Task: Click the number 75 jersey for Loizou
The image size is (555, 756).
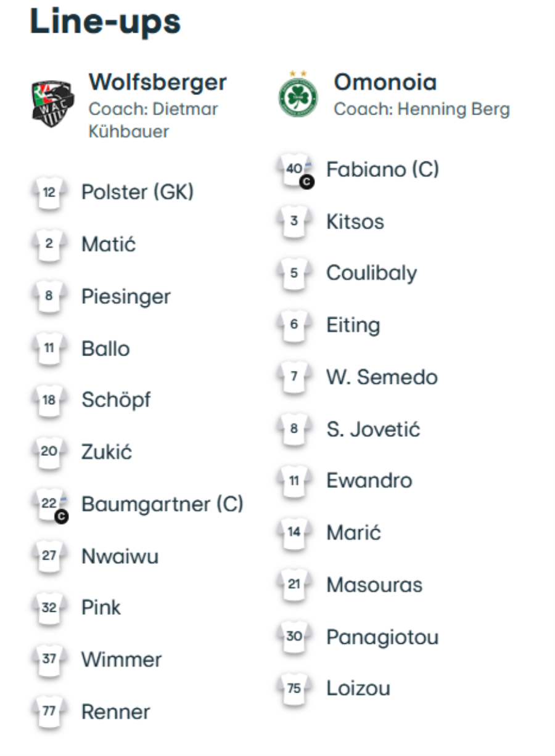Action: click(x=294, y=688)
